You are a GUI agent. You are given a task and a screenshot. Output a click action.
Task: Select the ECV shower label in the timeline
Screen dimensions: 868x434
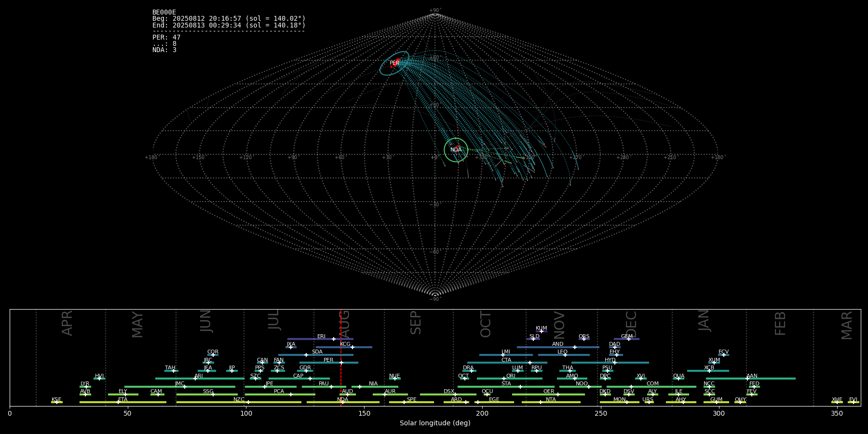(723, 352)
